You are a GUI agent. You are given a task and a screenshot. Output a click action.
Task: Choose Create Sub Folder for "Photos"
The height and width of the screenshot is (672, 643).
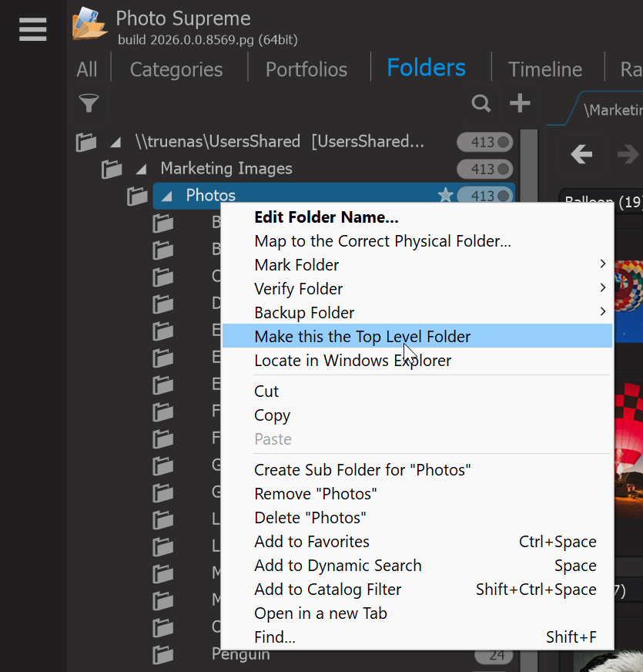417,470
